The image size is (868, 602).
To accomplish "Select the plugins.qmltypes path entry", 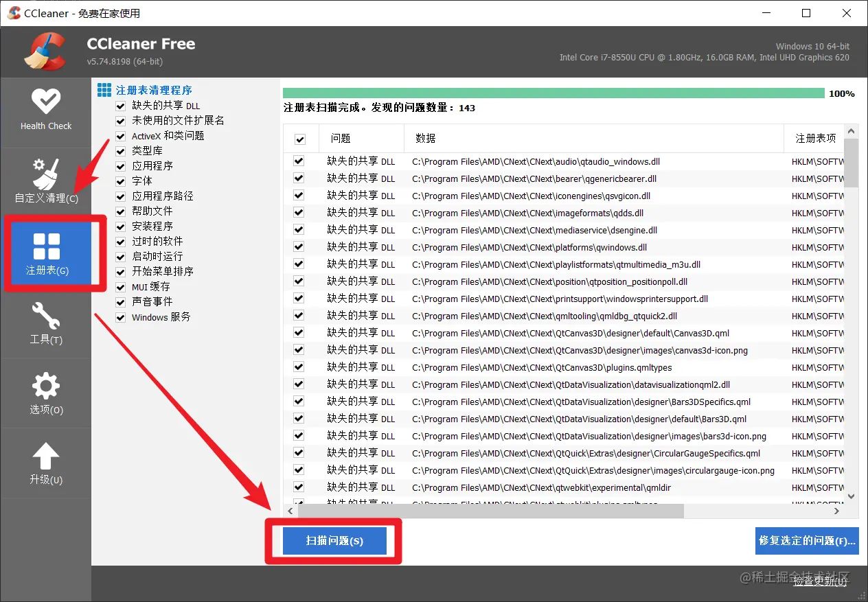I will pyautogui.click(x=542, y=367).
